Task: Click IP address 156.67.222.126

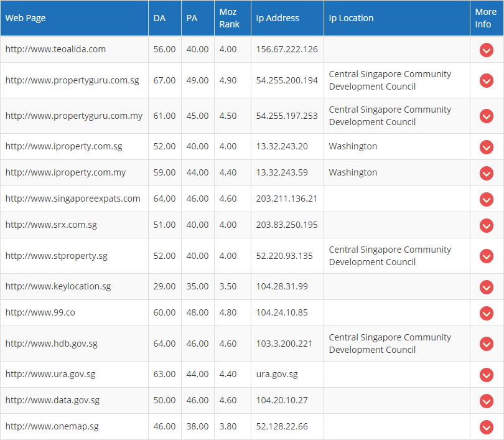Action: click(x=287, y=49)
